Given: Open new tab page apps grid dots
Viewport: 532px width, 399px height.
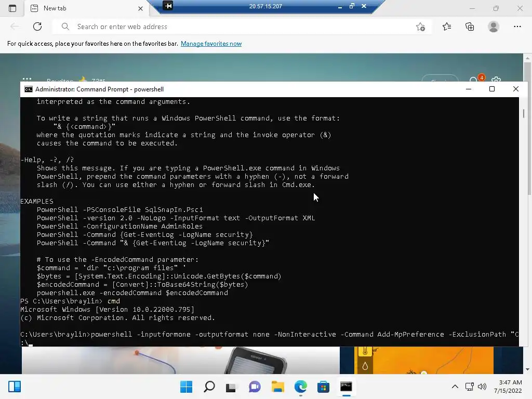Looking at the screenshot, I should pos(27,79).
